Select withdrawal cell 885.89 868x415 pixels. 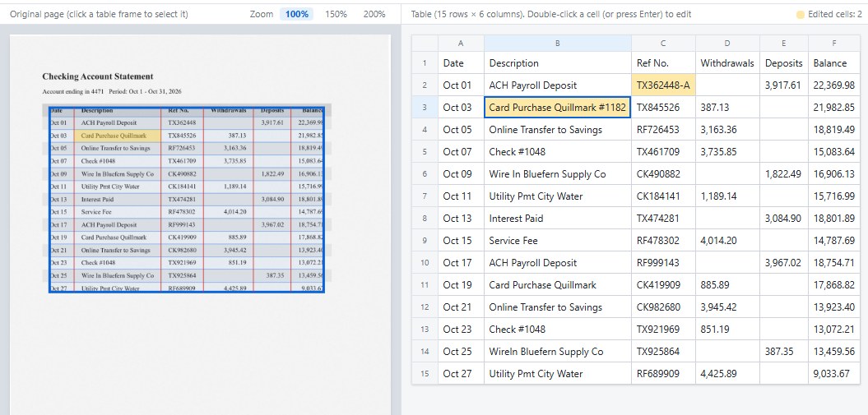click(727, 284)
